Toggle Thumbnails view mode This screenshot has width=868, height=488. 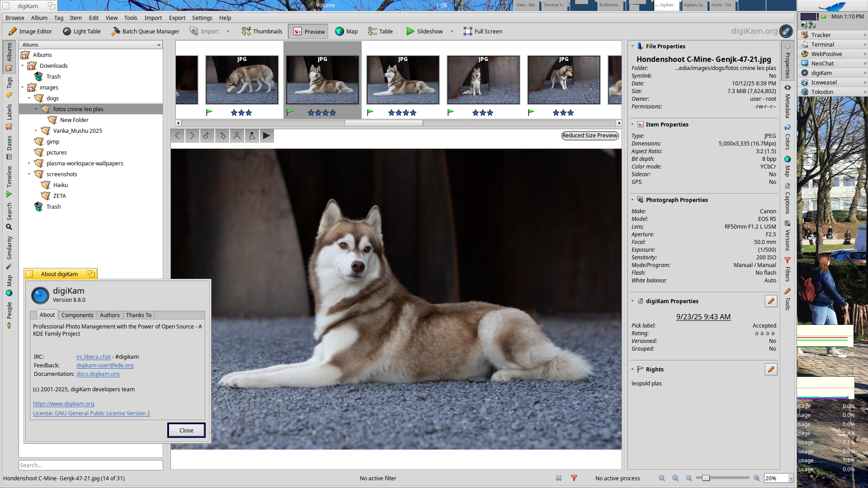pos(262,31)
